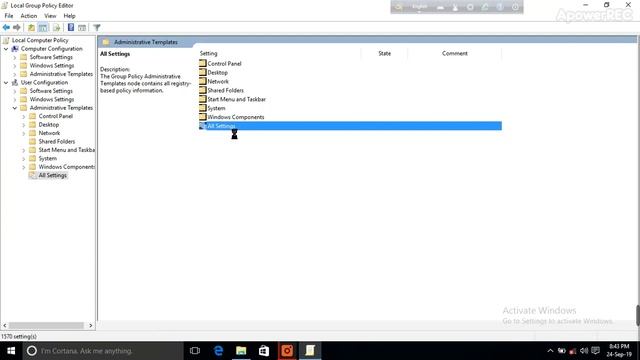Select the highlighted All Settings list row
This screenshot has width=640, height=360.
350,126
